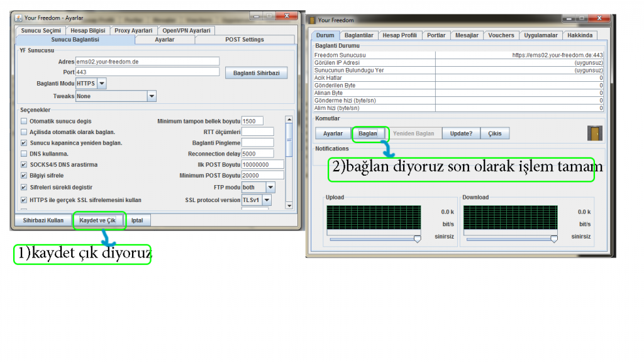Open the Baglanti Modu HTTPS dropdown
The width and height of the screenshot is (644, 362).
[102, 83]
